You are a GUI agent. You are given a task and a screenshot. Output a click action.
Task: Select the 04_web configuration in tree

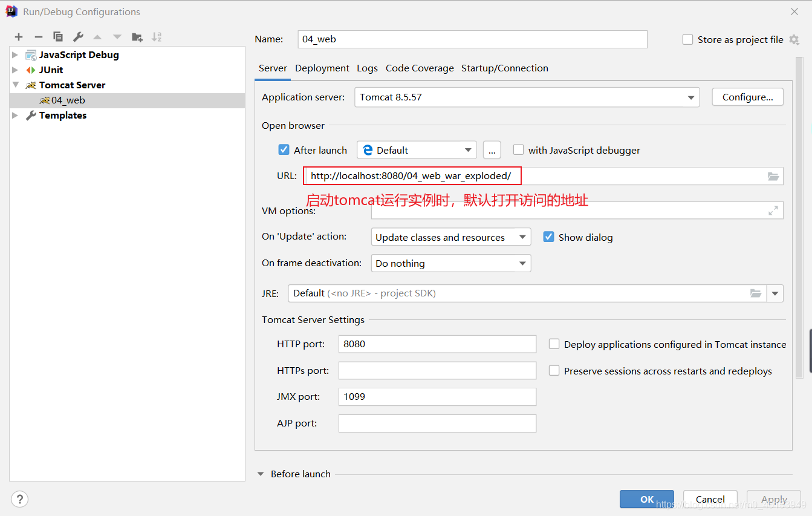pyautogui.click(x=128, y=100)
